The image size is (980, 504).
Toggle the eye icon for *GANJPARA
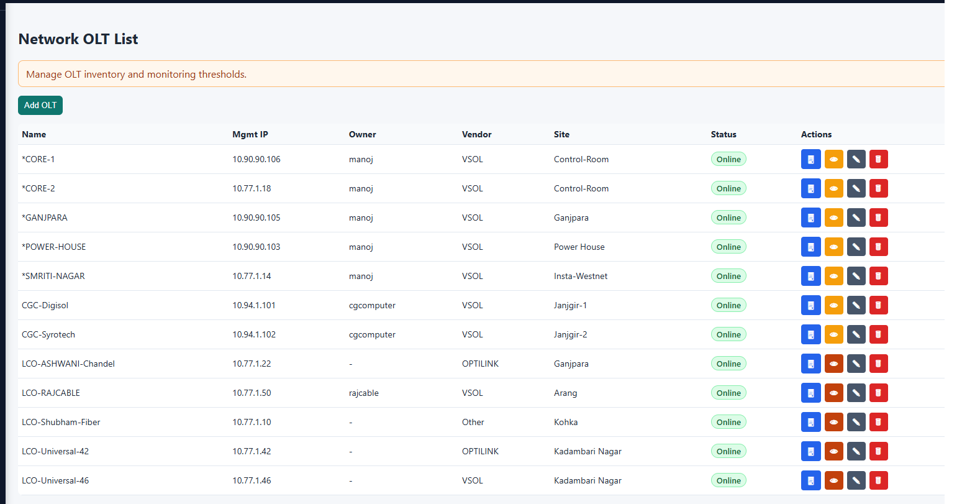[x=833, y=218]
